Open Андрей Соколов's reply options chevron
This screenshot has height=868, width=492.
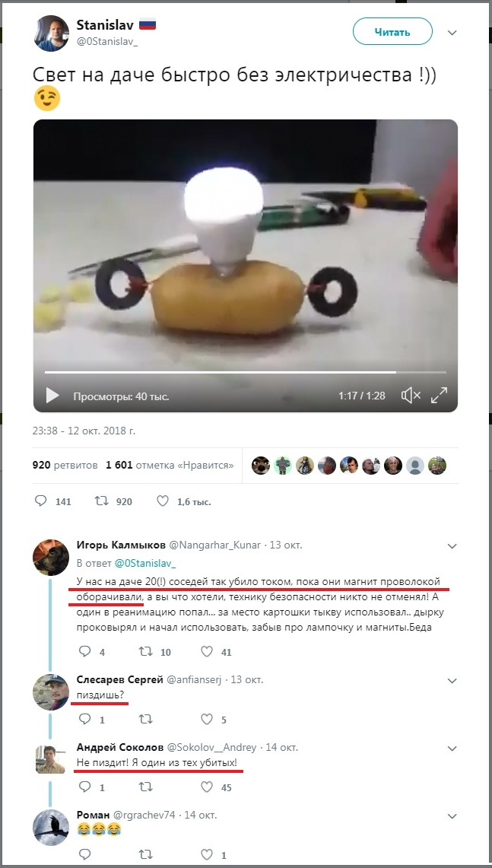point(452,748)
